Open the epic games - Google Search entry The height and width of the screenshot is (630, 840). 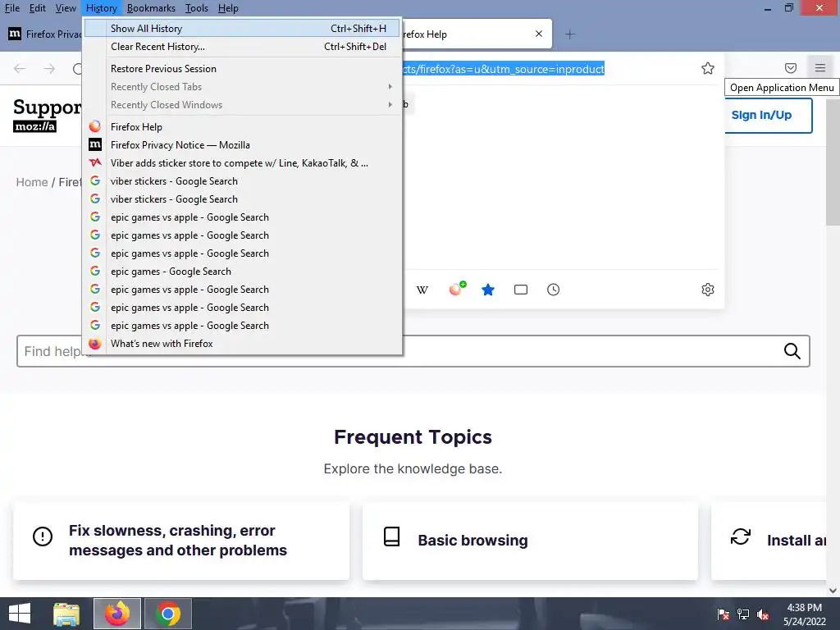click(x=242, y=272)
